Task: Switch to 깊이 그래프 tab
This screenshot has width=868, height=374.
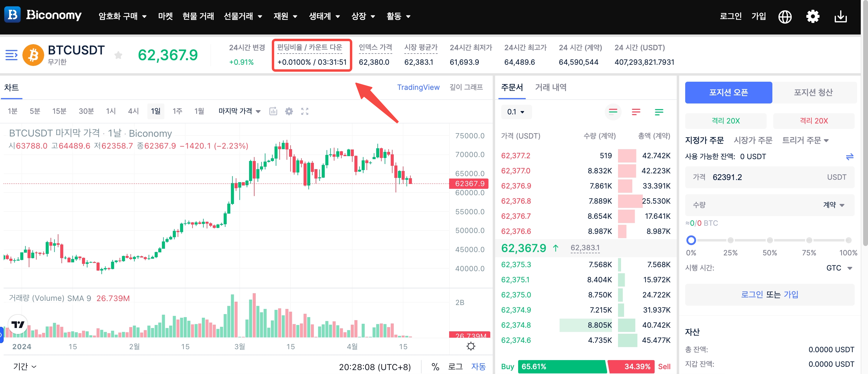Action: click(x=466, y=87)
